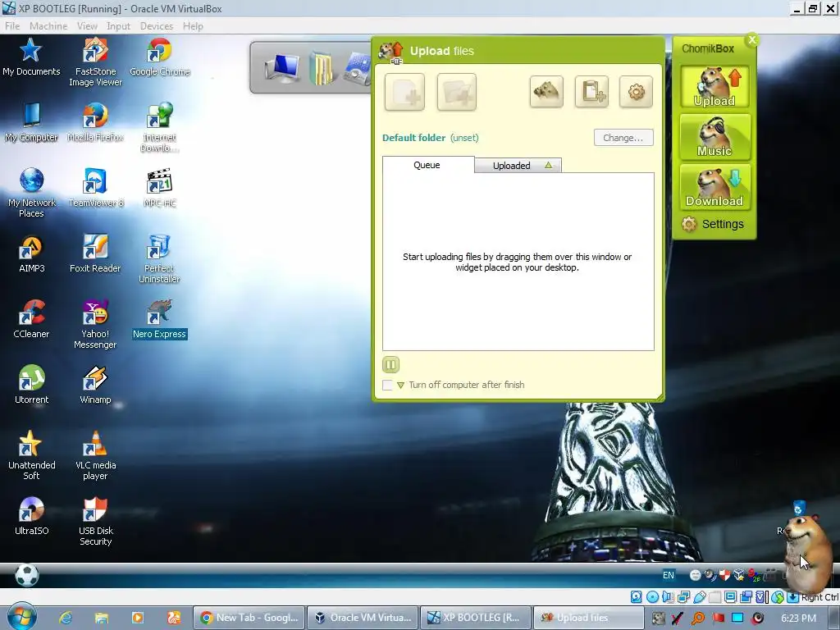The height and width of the screenshot is (630, 840).
Task: Click VirtualBox hard disk activity status icon
Action: click(636, 597)
